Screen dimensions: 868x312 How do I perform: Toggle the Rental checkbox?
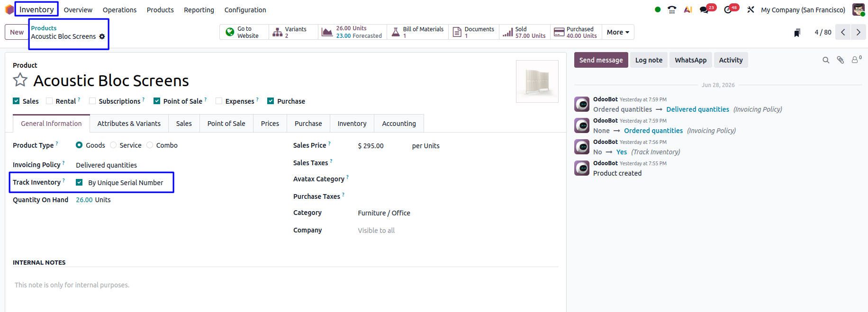click(49, 101)
